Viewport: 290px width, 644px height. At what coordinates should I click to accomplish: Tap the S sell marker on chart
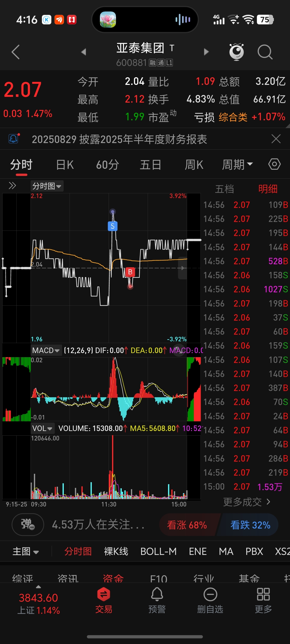[113, 226]
